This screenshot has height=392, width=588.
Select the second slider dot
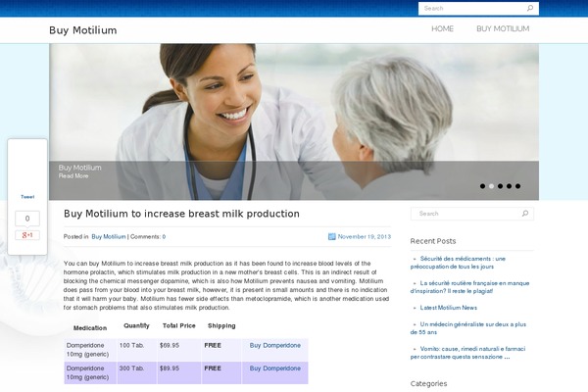click(491, 186)
